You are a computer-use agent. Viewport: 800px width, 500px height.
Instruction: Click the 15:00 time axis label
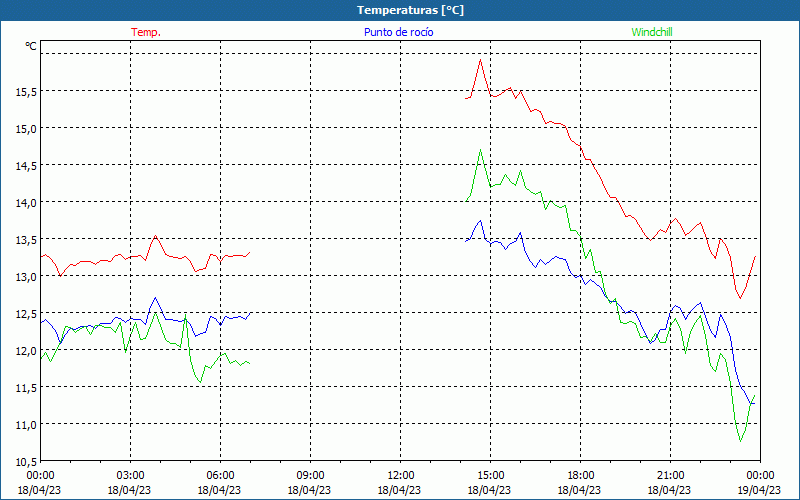(x=490, y=476)
